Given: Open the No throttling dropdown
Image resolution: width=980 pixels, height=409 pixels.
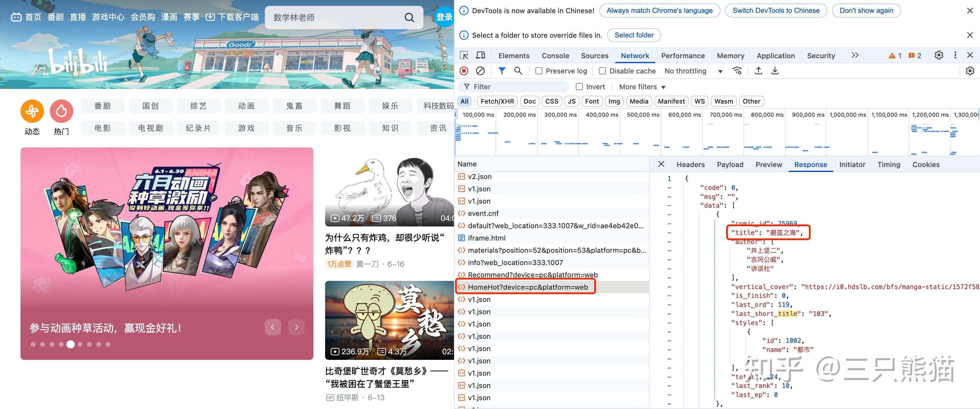Looking at the screenshot, I should pos(693,71).
